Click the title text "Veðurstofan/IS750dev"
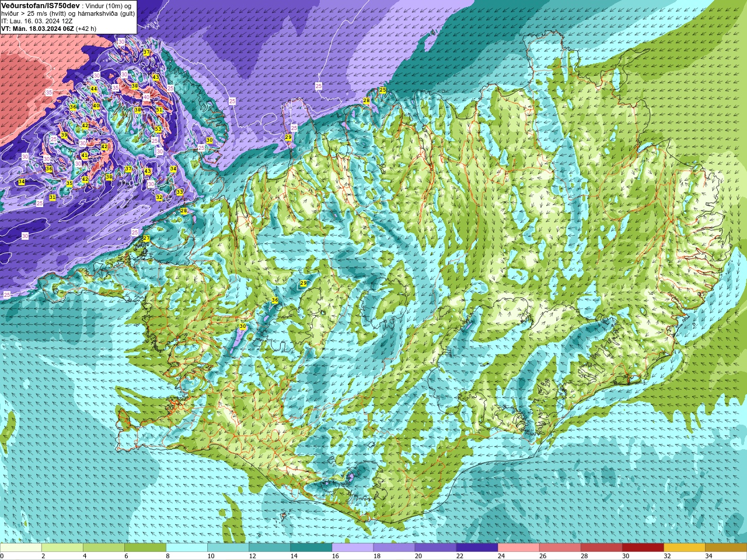747x560 pixels. click(40, 5)
